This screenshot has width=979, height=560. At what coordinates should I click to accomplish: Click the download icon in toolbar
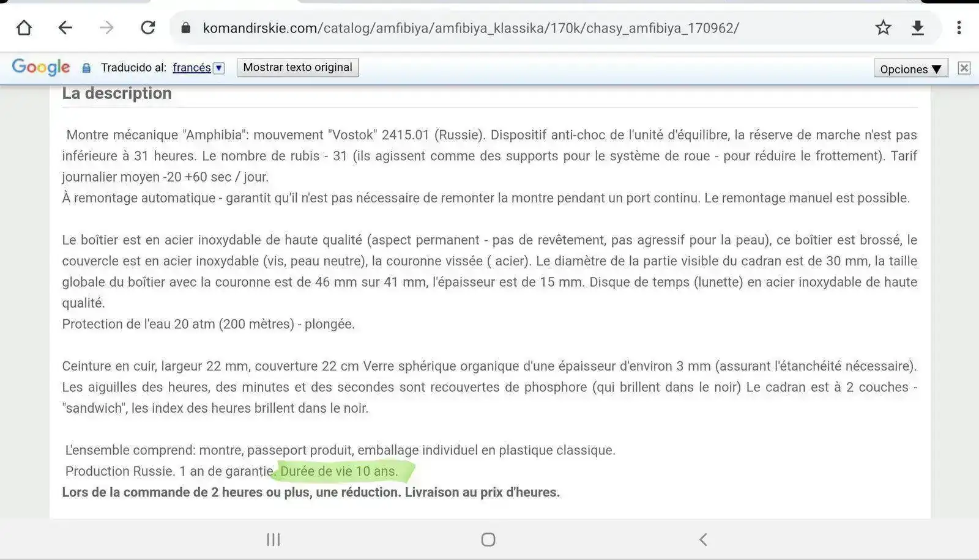918,28
